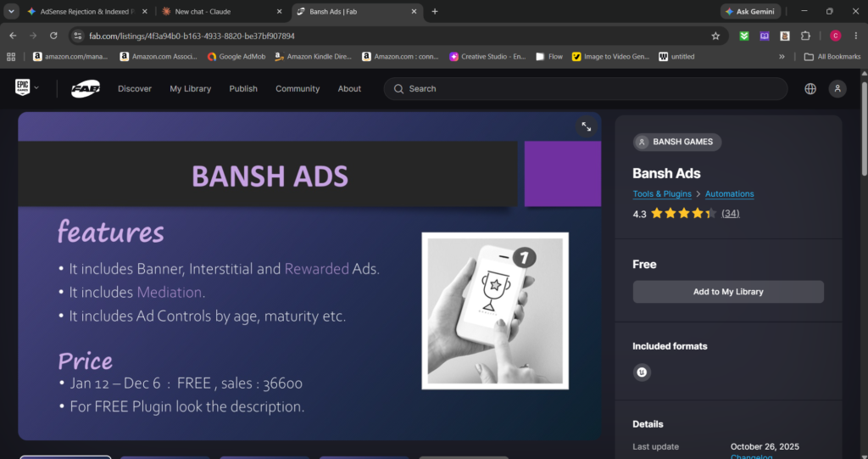The height and width of the screenshot is (459, 868).
Task: Reload the Fab listing page
Action: (x=53, y=36)
